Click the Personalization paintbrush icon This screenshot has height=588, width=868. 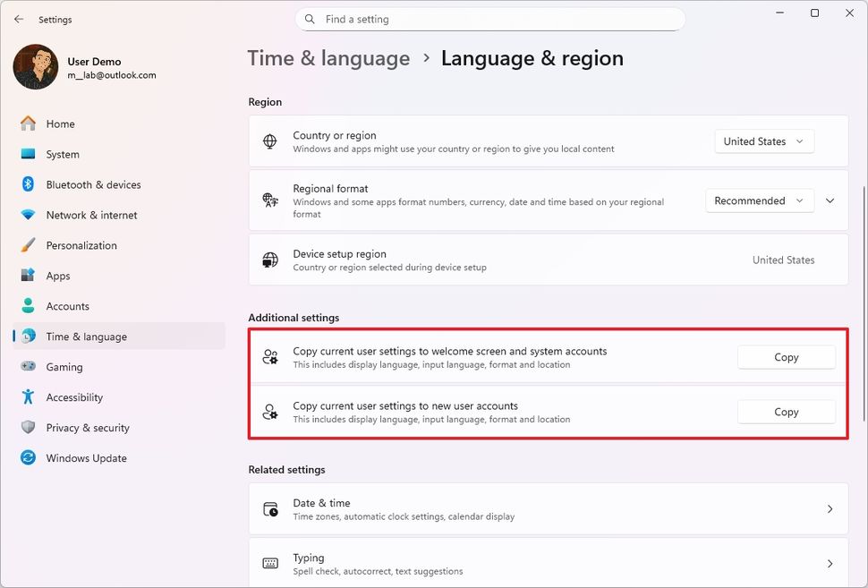coord(28,245)
